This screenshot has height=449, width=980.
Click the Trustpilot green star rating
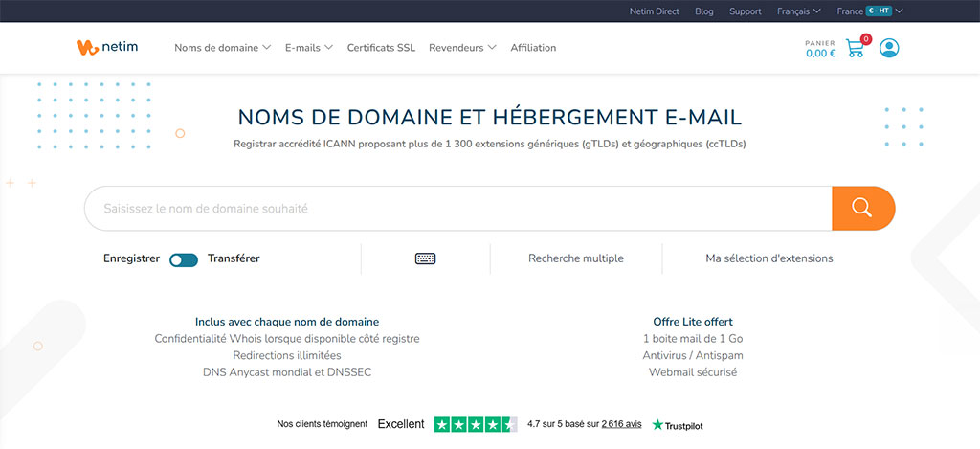476,425
